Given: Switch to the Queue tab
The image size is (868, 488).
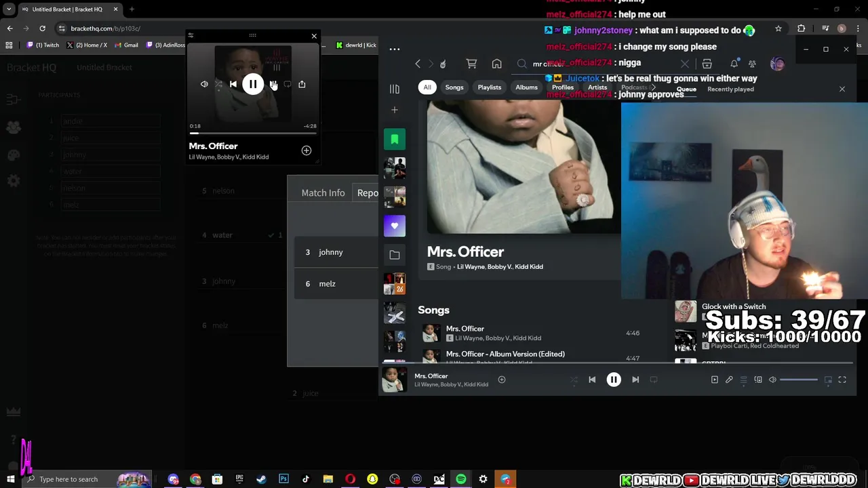Looking at the screenshot, I should coord(686,89).
